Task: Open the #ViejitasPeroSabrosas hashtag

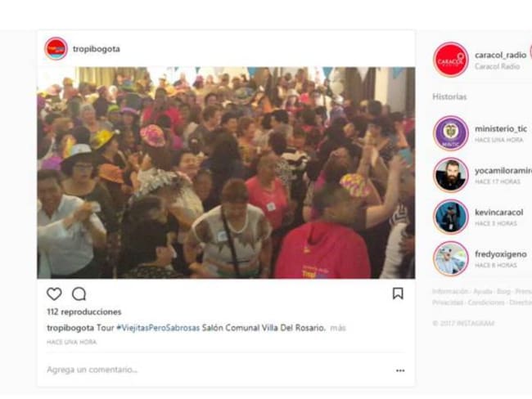Action: (x=158, y=328)
